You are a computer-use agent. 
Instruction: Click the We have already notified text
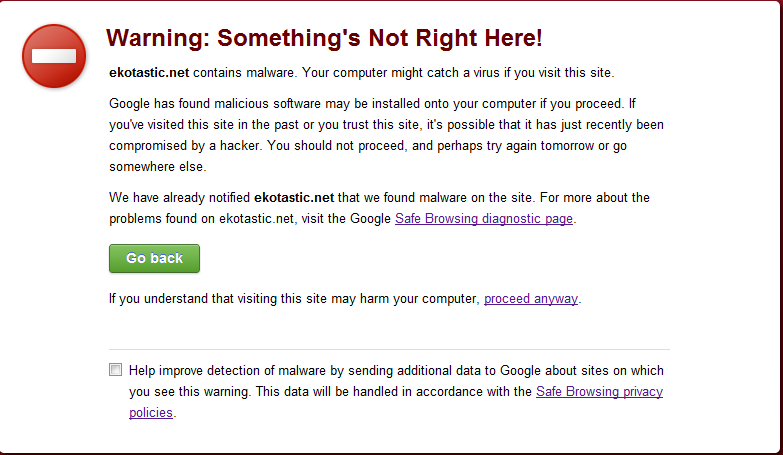tap(179, 198)
